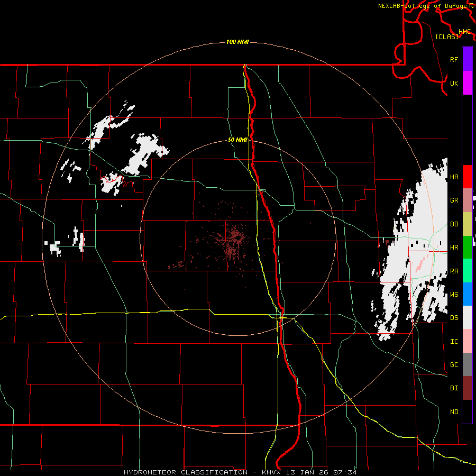
Task: Click the blue WS legend swatch
Action: pyautogui.click(x=467, y=294)
